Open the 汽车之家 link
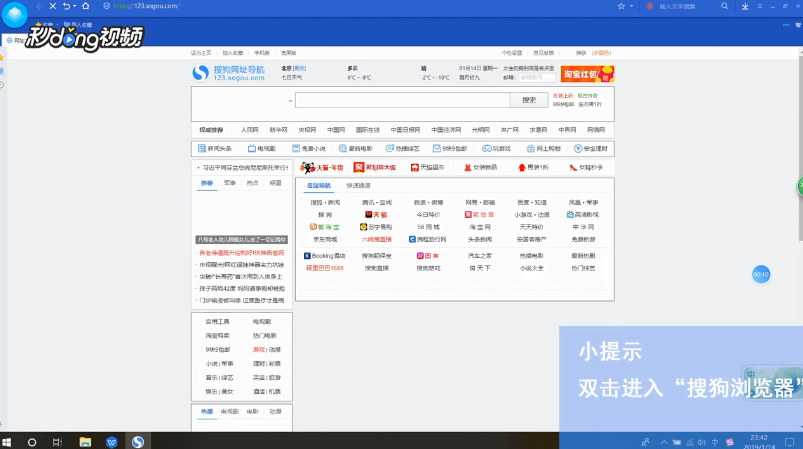803x449 pixels. click(480, 255)
